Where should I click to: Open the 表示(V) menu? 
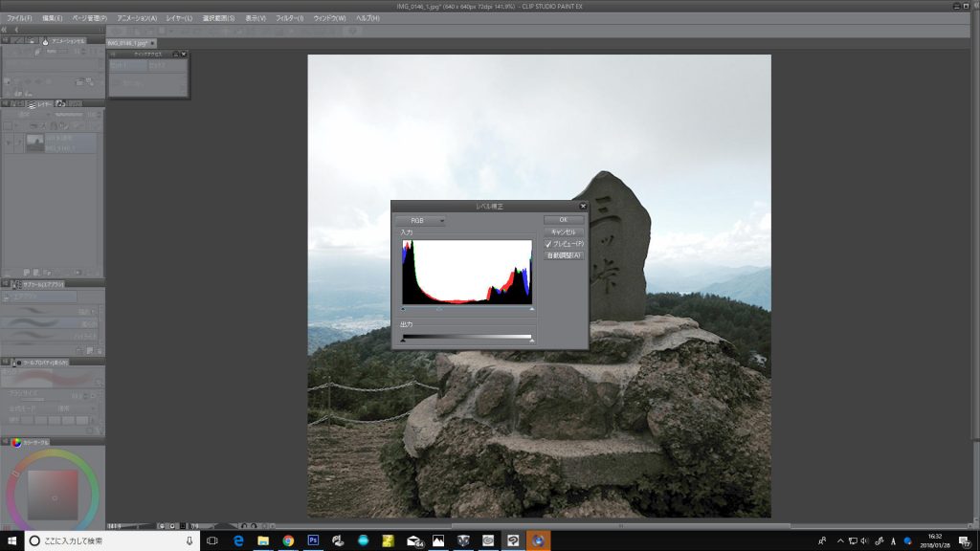pyautogui.click(x=256, y=19)
